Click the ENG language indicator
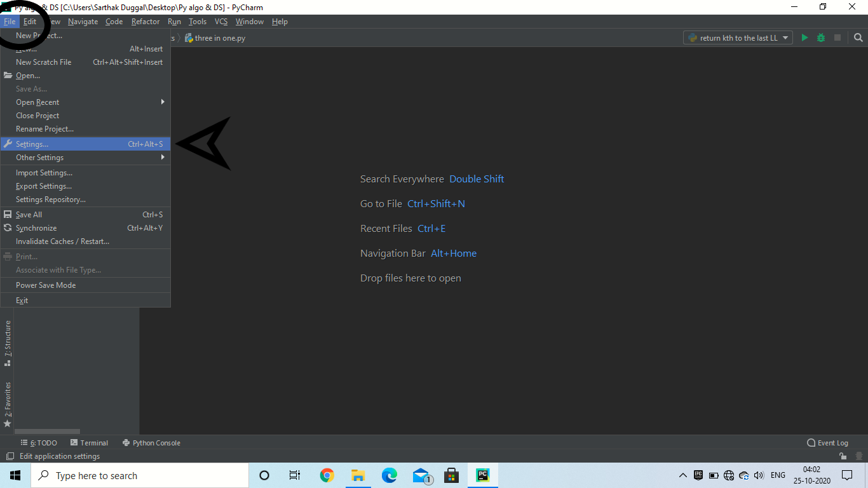 coord(778,475)
